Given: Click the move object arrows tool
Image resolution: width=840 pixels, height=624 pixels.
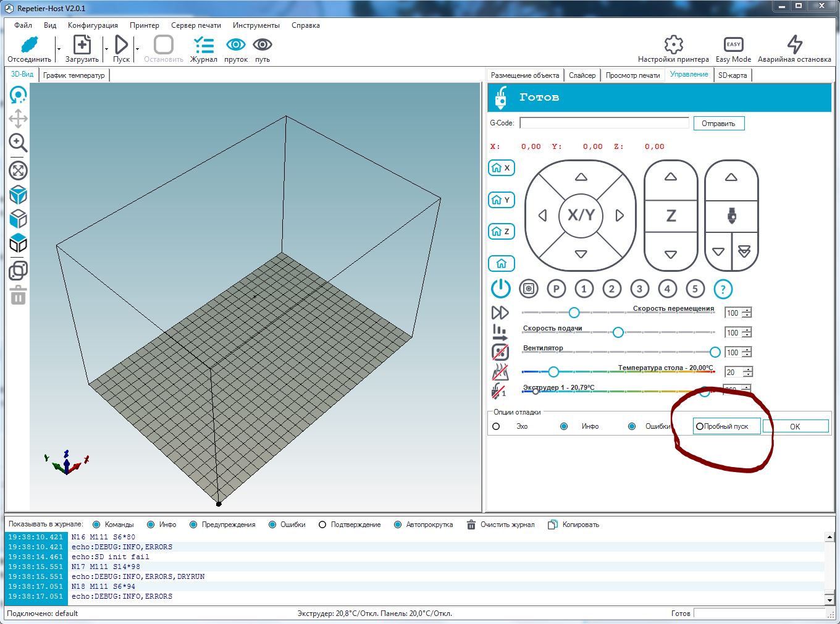Looking at the screenshot, I should (x=18, y=119).
